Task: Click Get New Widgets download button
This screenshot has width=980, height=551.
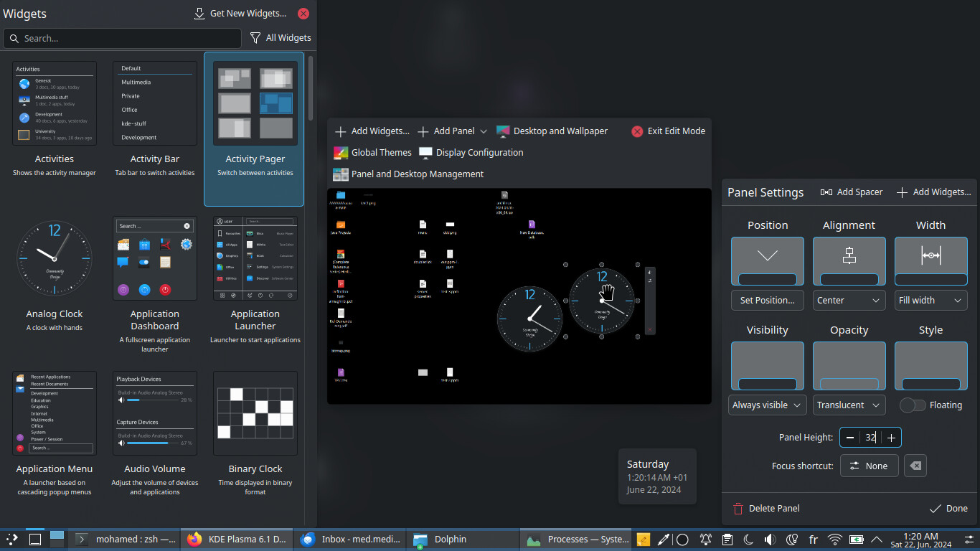Action: pyautogui.click(x=240, y=14)
